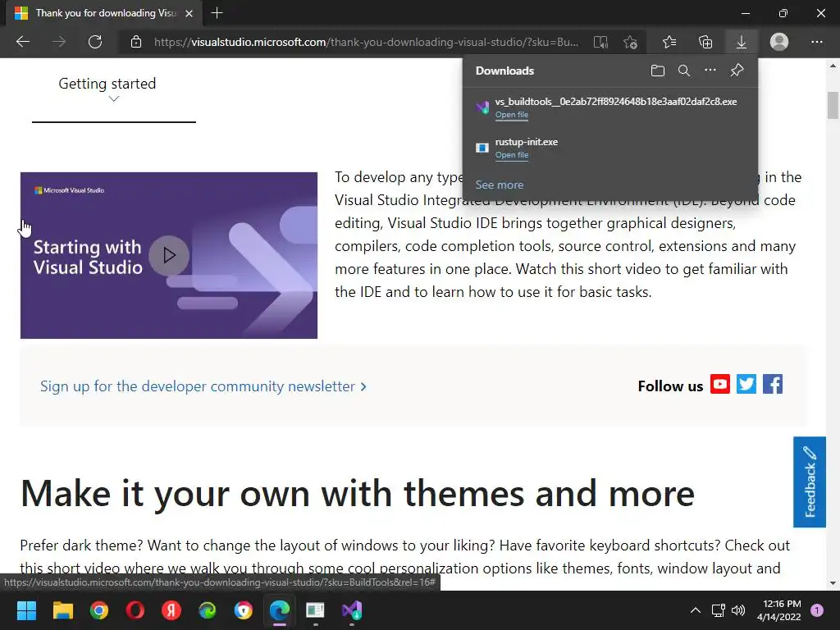Screen dimensions: 840x630
Task: Open a new browser tab
Action: [217, 13]
